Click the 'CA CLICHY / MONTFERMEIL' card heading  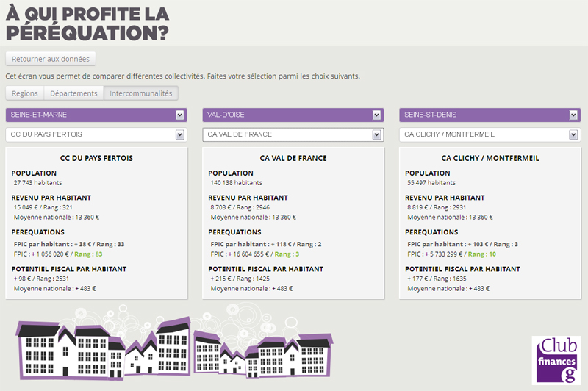(490, 158)
